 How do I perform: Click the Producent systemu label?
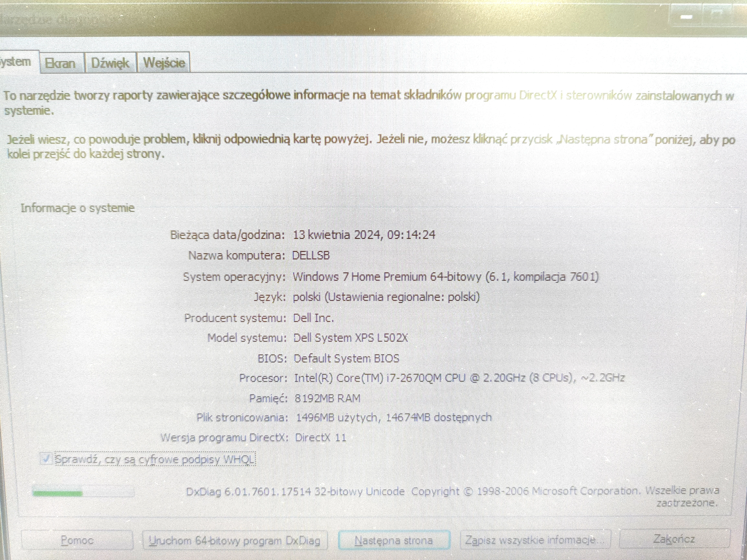point(235,318)
